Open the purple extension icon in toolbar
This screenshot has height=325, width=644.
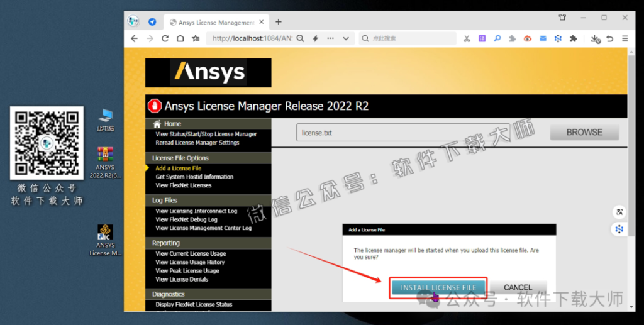[482, 38]
